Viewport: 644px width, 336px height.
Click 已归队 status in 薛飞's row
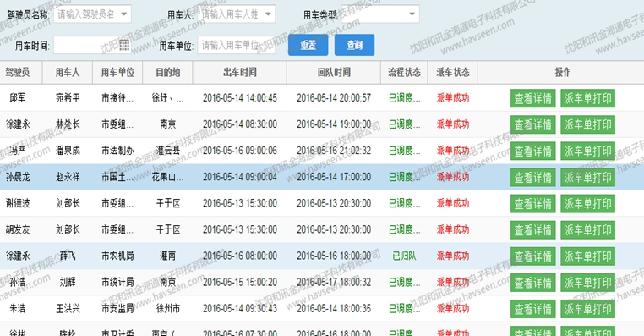coord(405,256)
